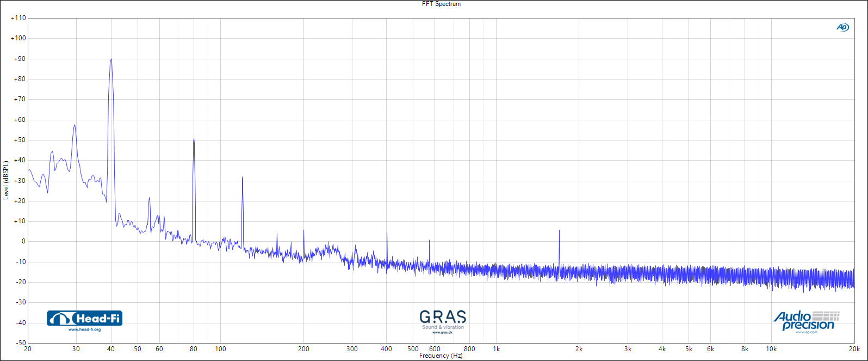The image size is (868, 361).
Task: Click the tip of the narrow spike at 200 Hz
Action: click(x=303, y=230)
